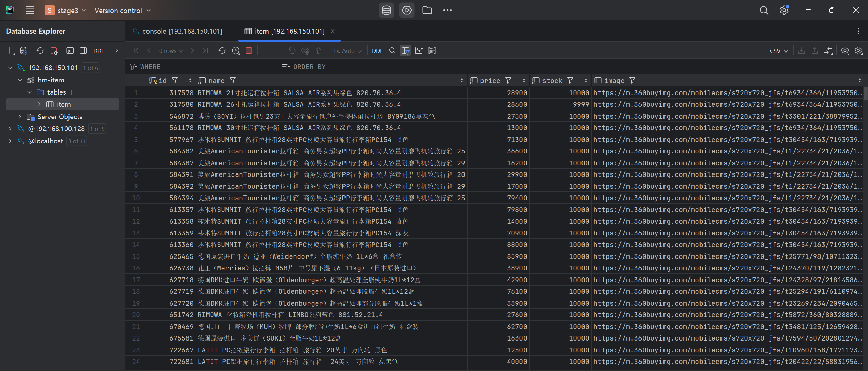Screen dimensions: 868x371
Task: Click the DDL button in grid toolbar
Action: (x=377, y=51)
